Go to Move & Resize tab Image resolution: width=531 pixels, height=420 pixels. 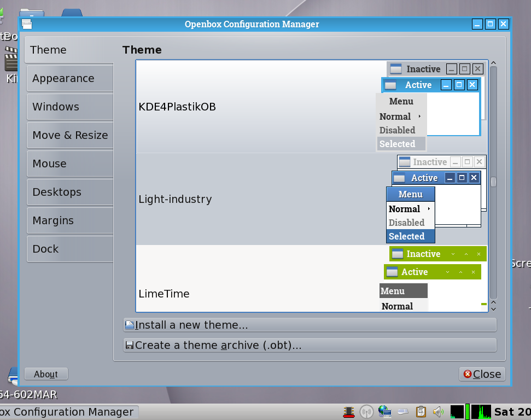[x=70, y=135]
